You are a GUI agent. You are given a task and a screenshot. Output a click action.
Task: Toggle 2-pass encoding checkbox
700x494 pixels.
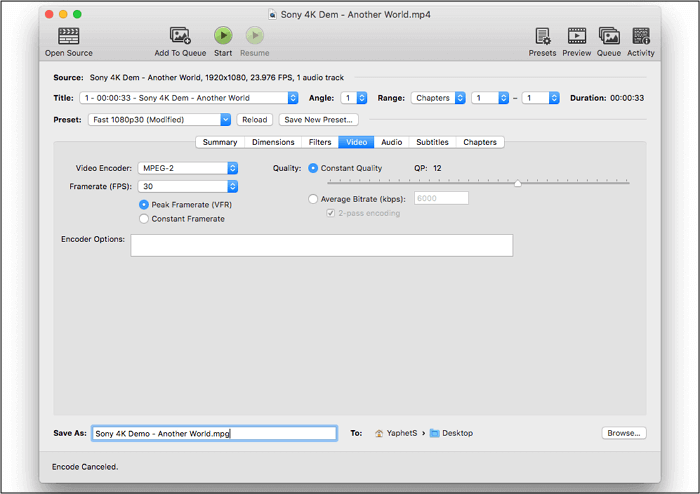point(330,213)
